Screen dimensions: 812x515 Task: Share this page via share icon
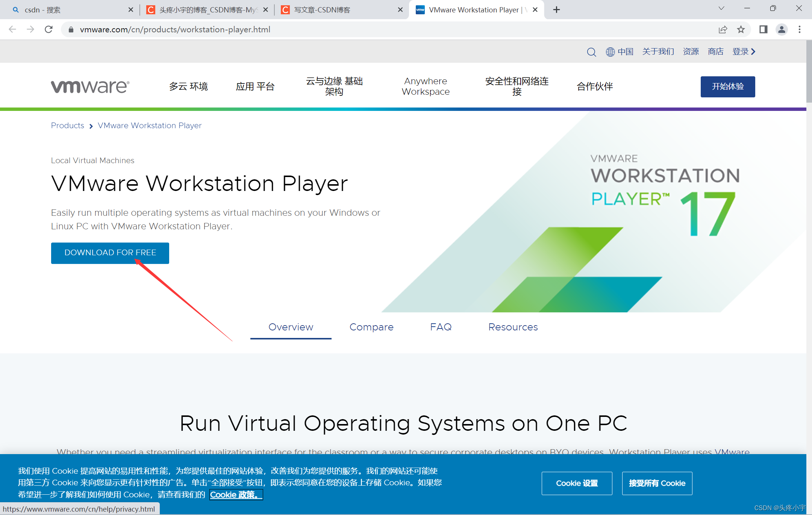click(723, 29)
